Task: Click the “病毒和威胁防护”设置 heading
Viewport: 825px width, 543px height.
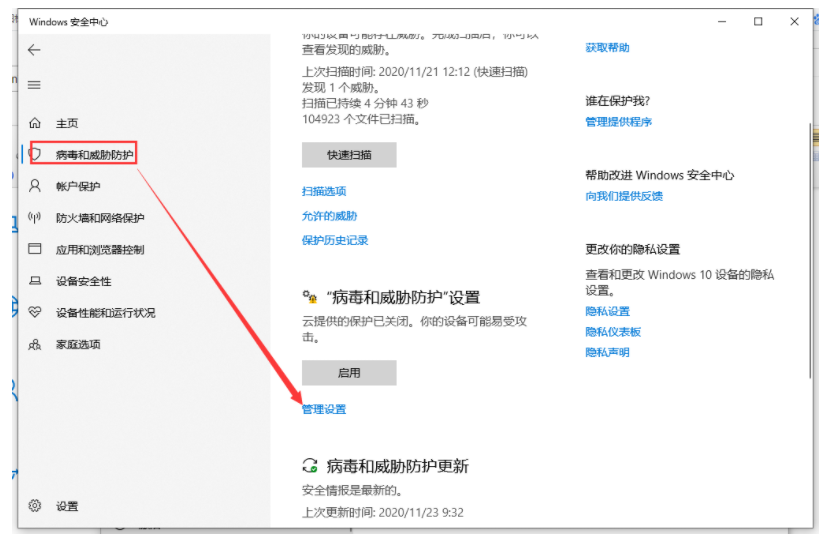Action: [x=403, y=297]
